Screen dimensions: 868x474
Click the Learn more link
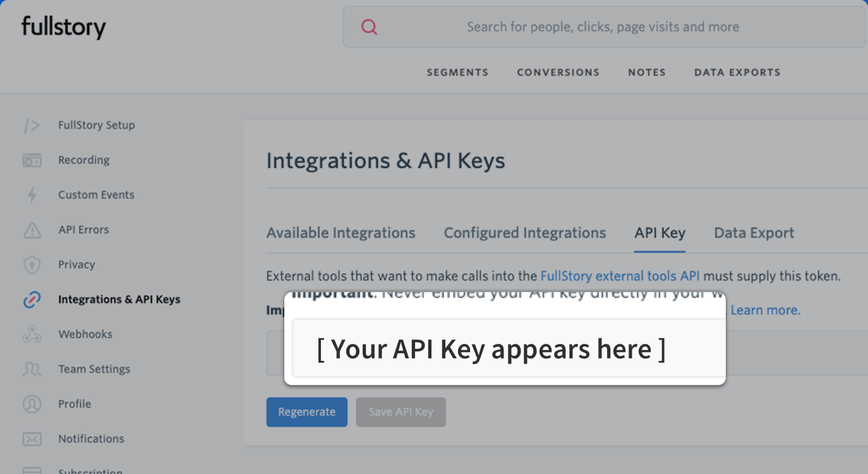point(766,310)
